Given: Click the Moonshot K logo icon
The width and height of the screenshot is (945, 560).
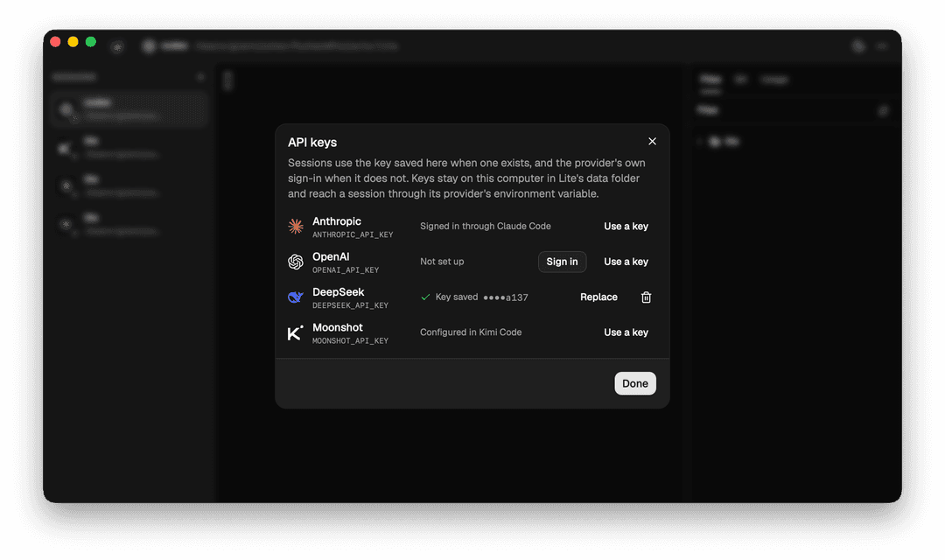Looking at the screenshot, I should 296,332.
